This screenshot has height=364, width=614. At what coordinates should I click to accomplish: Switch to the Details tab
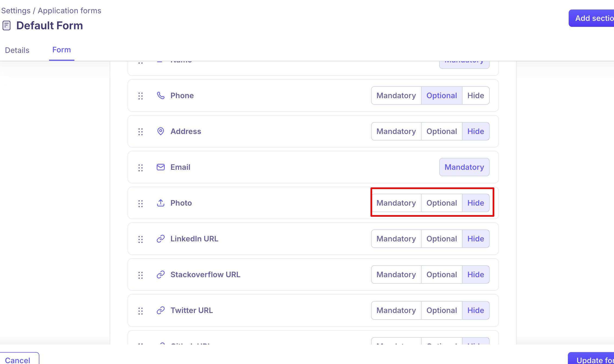[x=17, y=50]
